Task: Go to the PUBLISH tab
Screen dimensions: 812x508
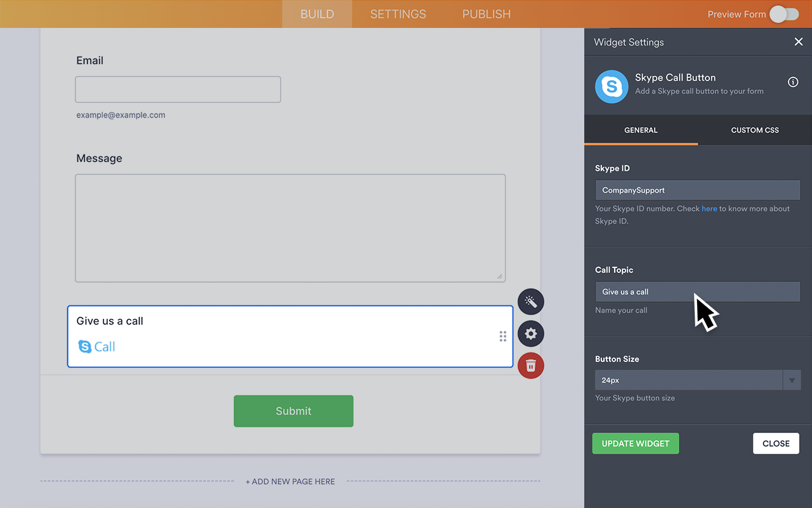Action: pos(486,13)
